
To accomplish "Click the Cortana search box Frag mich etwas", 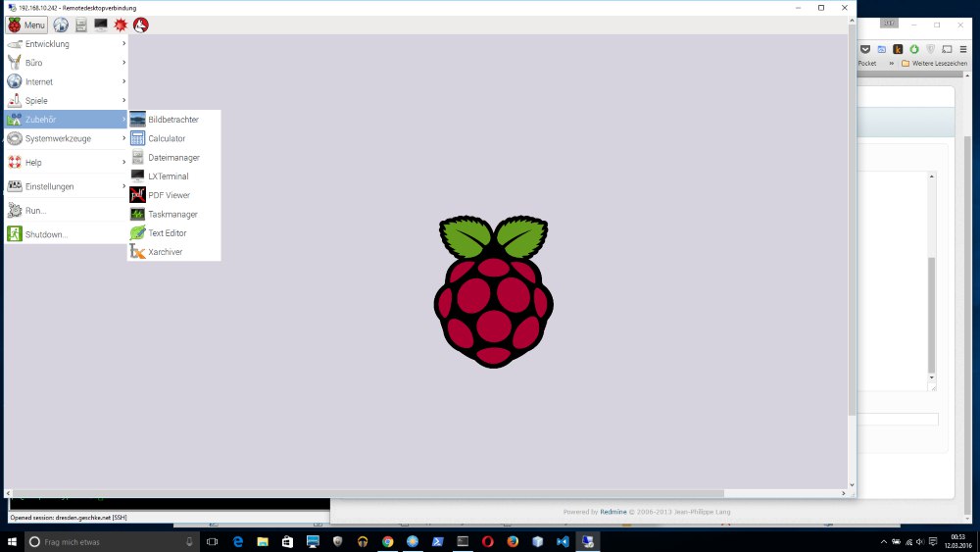I will tap(113, 541).
